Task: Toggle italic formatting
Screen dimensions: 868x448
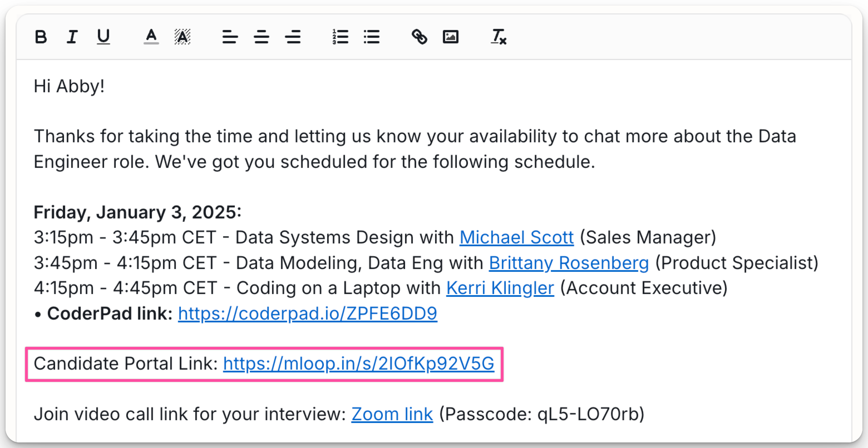Action: pos(72,37)
